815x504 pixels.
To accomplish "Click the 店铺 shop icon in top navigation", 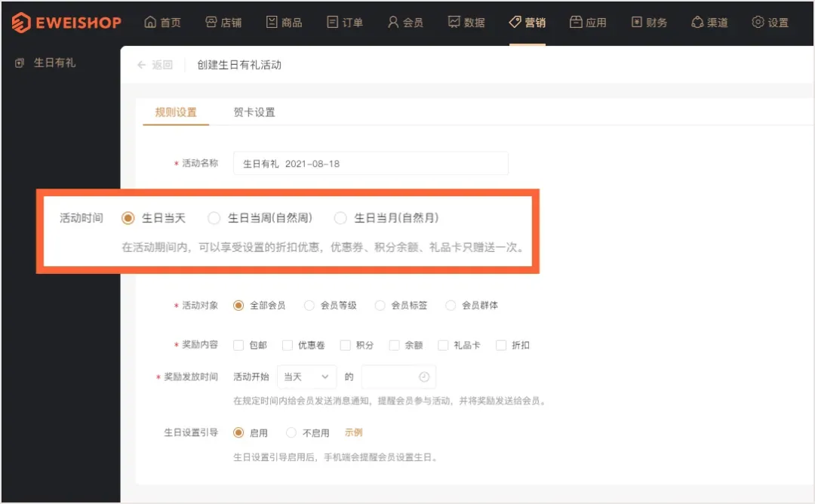I will 212,22.
